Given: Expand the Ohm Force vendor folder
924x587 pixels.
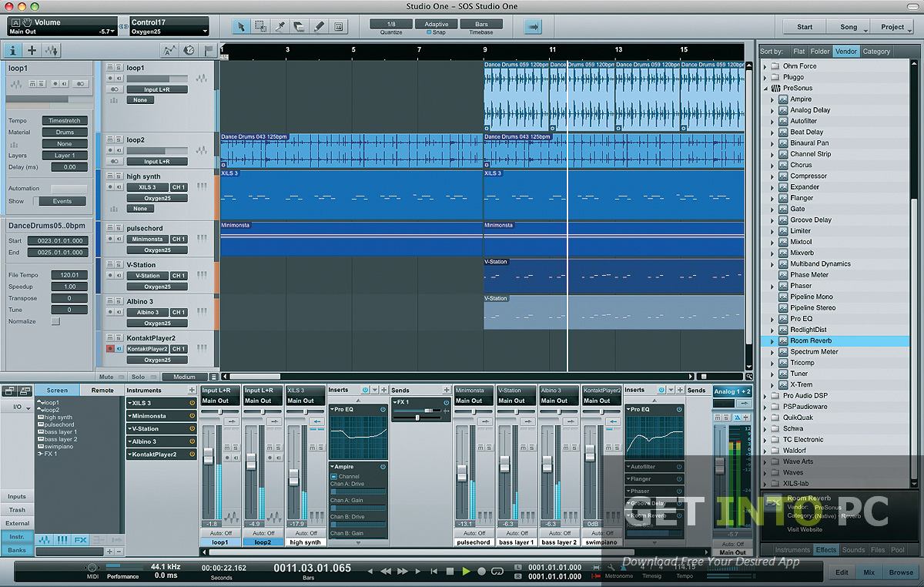Looking at the screenshot, I should pyautogui.click(x=765, y=66).
